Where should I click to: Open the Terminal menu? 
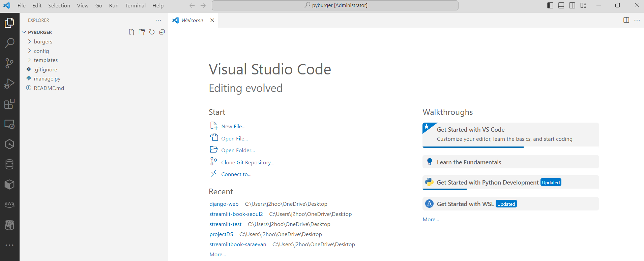pos(136,5)
